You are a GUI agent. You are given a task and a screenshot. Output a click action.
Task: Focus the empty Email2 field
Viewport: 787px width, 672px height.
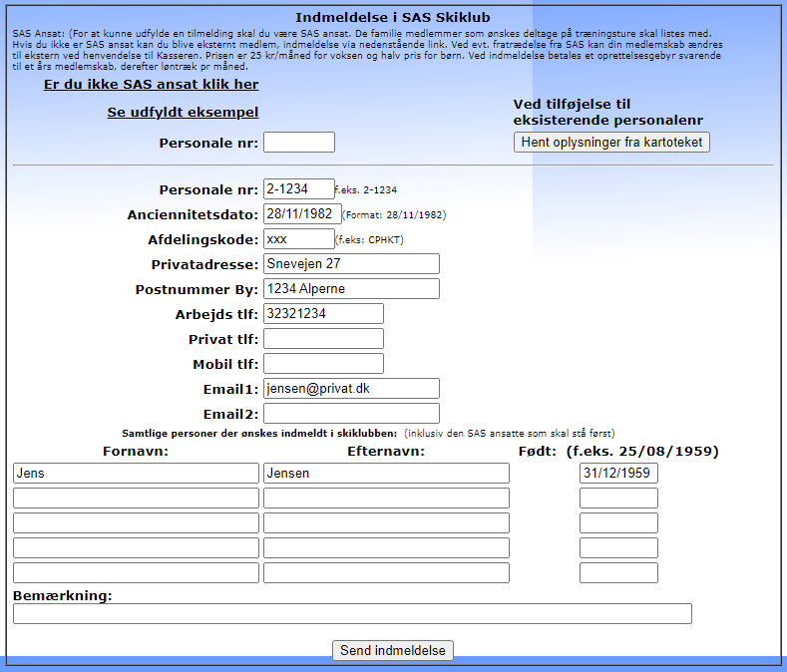[351, 414]
